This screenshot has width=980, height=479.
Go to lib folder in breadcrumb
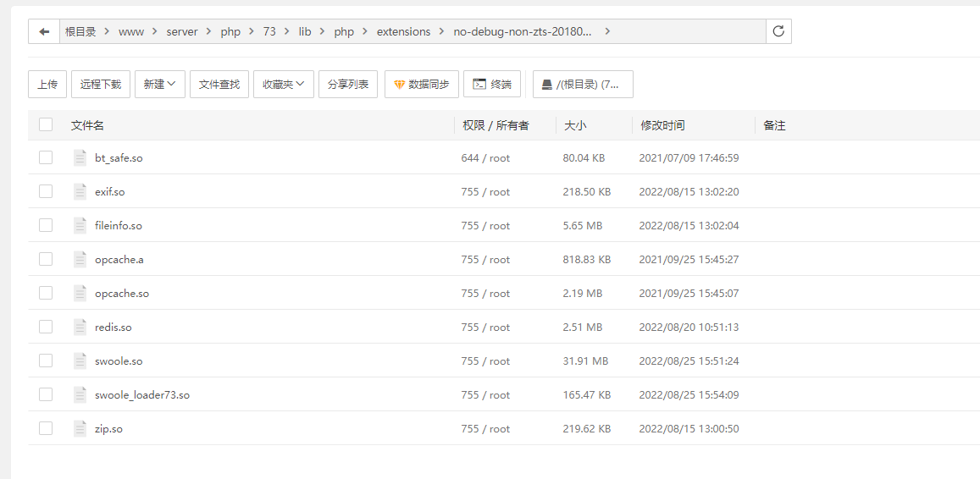(305, 32)
